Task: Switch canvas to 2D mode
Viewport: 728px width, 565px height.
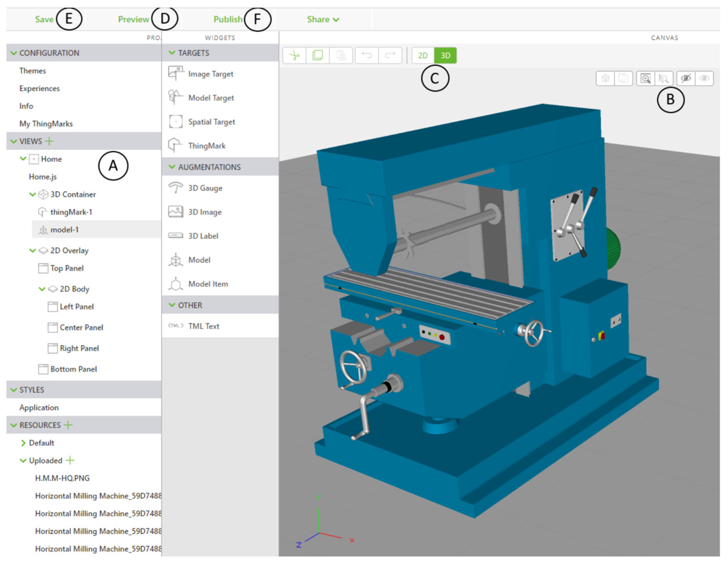Action: point(423,55)
